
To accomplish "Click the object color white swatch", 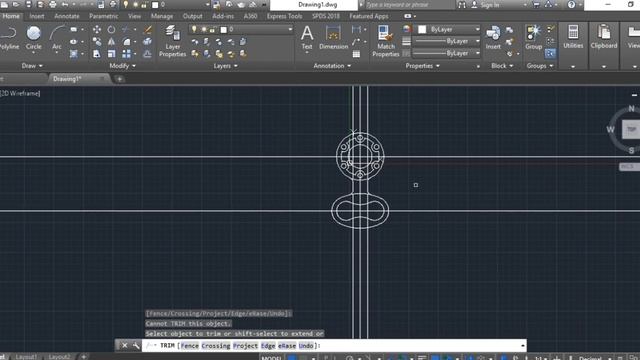I will (x=422, y=29).
